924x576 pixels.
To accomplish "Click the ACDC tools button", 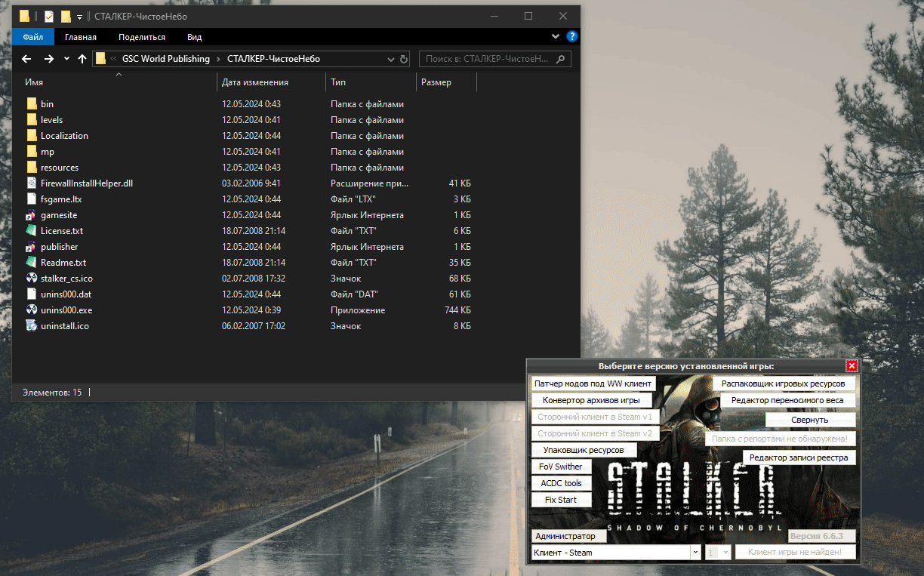I will coord(562,483).
